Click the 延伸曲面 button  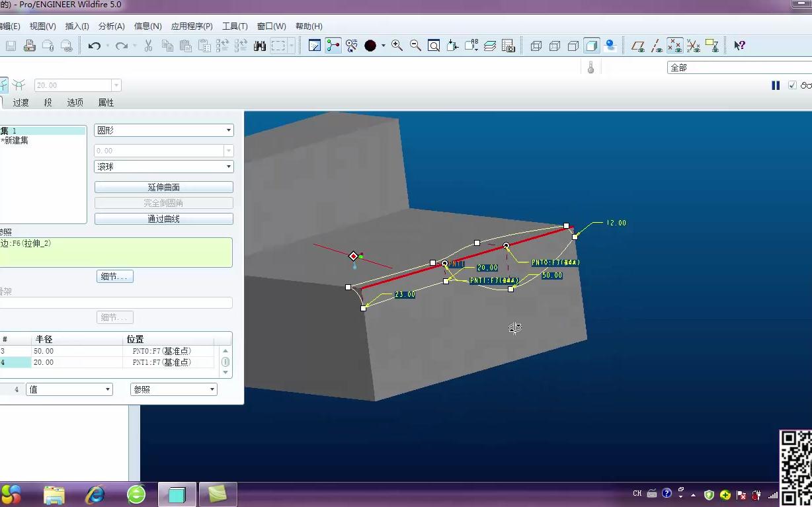(x=164, y=187)
